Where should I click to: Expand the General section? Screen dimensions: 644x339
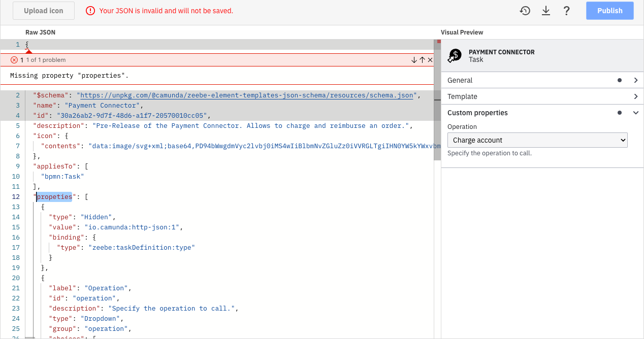635,80
